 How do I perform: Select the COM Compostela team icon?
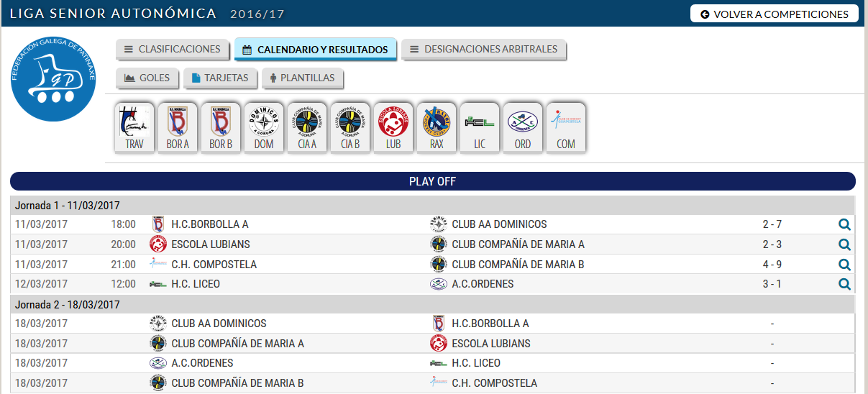(x=566, y=128)
